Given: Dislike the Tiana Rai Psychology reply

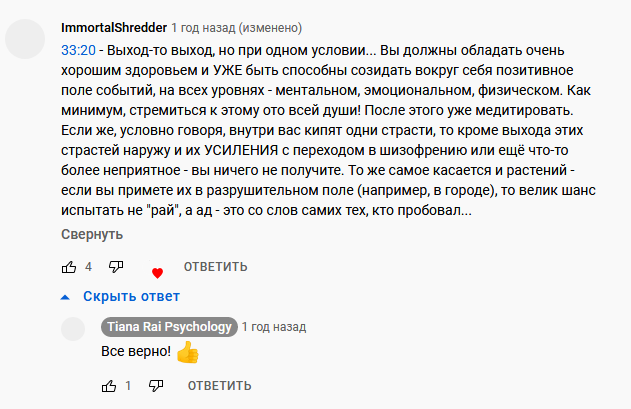Looking at the screenshot, I should tap(156, 386).
